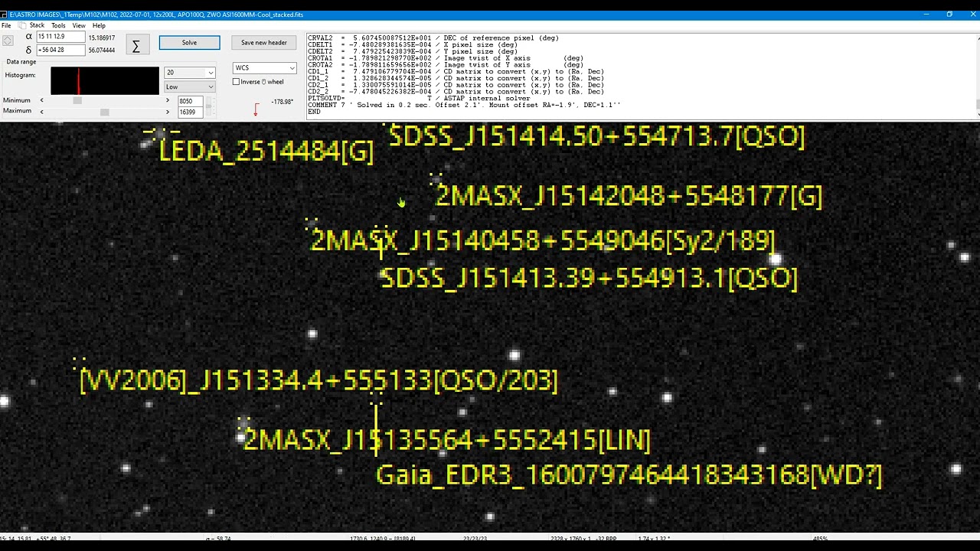Open the Help menu
Image resolution: width=980 pixels, height=551 pixels.
point(99,25)
